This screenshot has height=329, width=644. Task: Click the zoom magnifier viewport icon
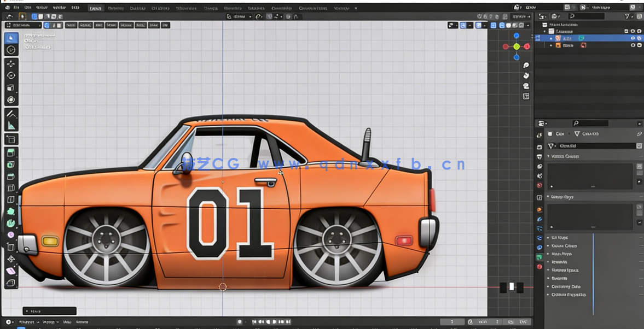pyautogui.click(x=526, y=66)
